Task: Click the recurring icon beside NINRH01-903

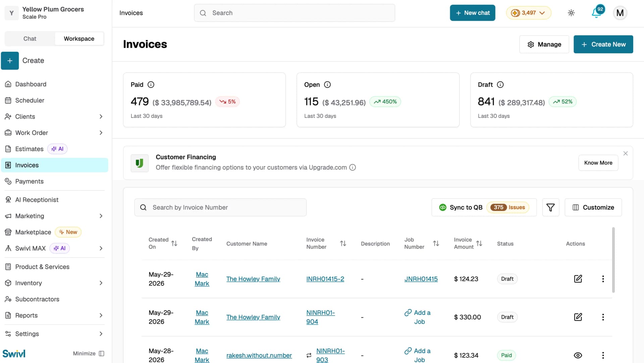Action: pos(309,356)
